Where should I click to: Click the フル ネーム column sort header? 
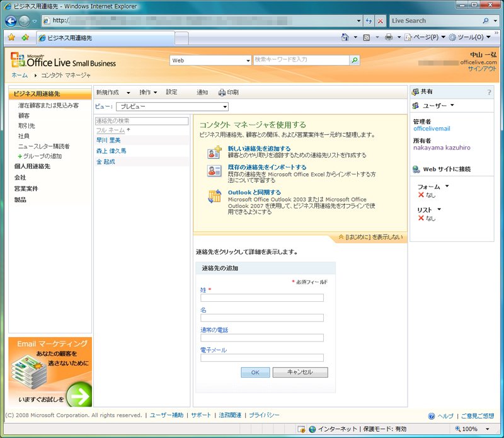[x=111, y=130]
